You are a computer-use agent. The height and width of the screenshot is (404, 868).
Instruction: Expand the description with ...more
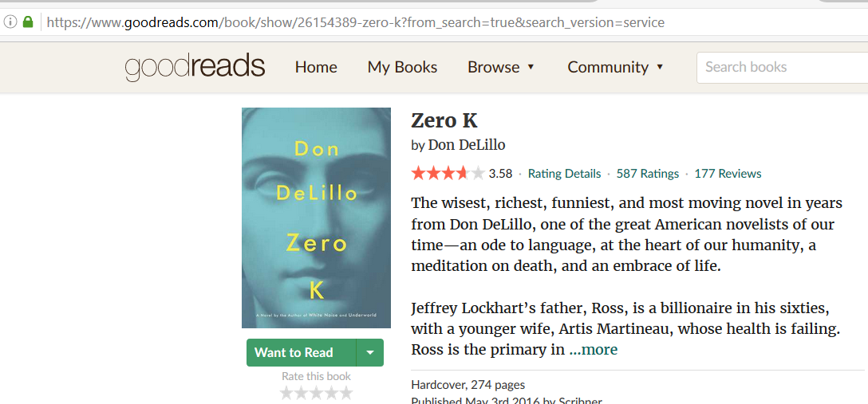click(x=594, y=350)
